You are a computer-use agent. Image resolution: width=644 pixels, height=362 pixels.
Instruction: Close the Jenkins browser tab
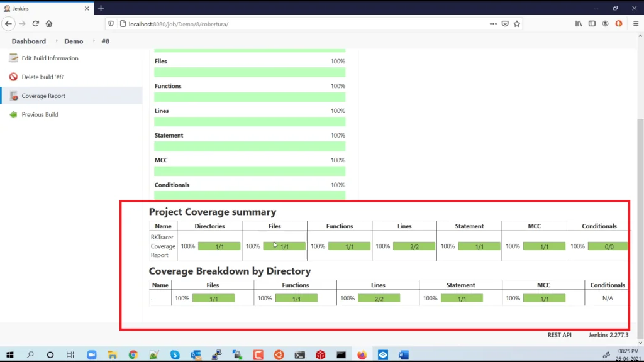87,8
